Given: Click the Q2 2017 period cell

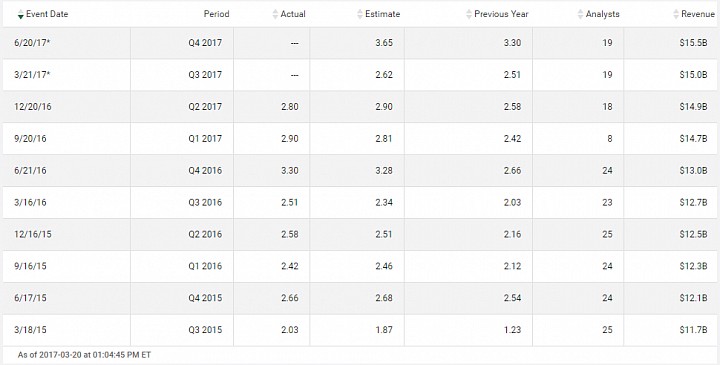Looking at the screenshot, I should pos(182,107).
